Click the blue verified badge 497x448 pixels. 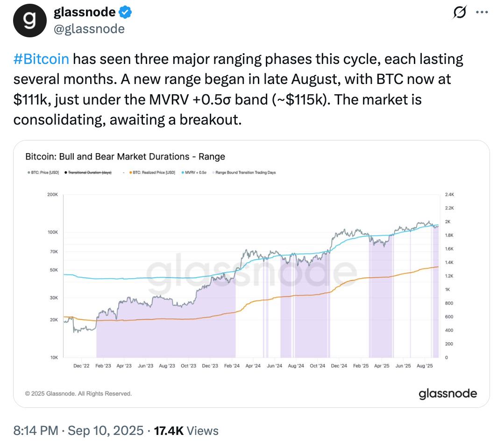126,13
